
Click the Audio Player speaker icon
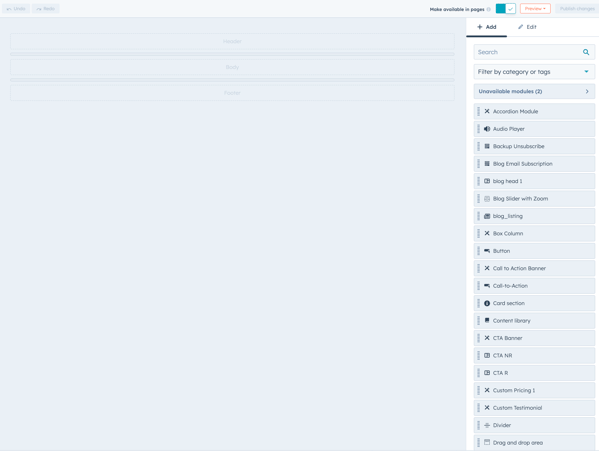click(x=487, y=129)
